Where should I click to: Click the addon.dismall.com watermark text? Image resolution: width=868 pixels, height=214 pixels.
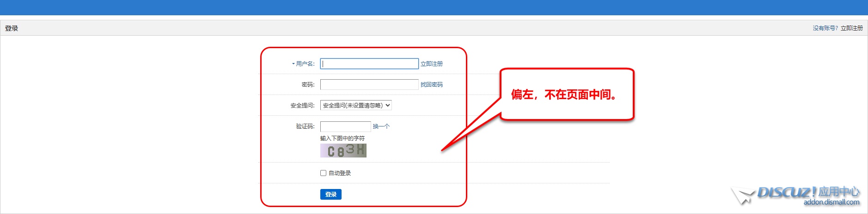[x=831, y=202]
